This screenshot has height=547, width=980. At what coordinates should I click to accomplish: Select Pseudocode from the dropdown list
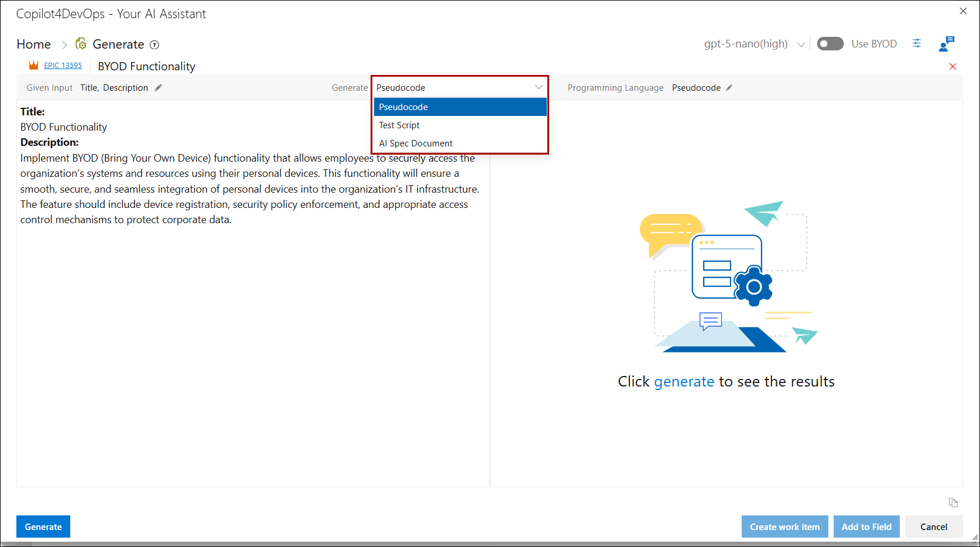pyautogui.click(x=403, y=107)
